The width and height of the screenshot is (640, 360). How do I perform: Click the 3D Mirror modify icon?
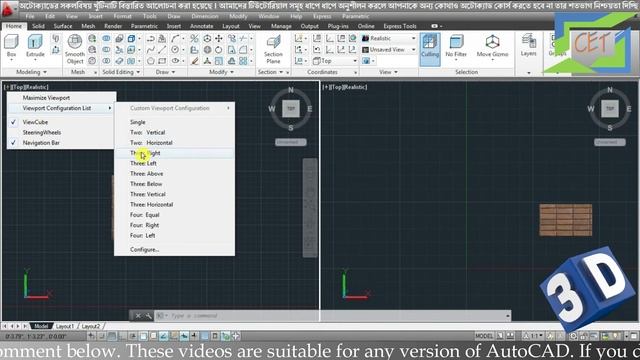(194, 38)
